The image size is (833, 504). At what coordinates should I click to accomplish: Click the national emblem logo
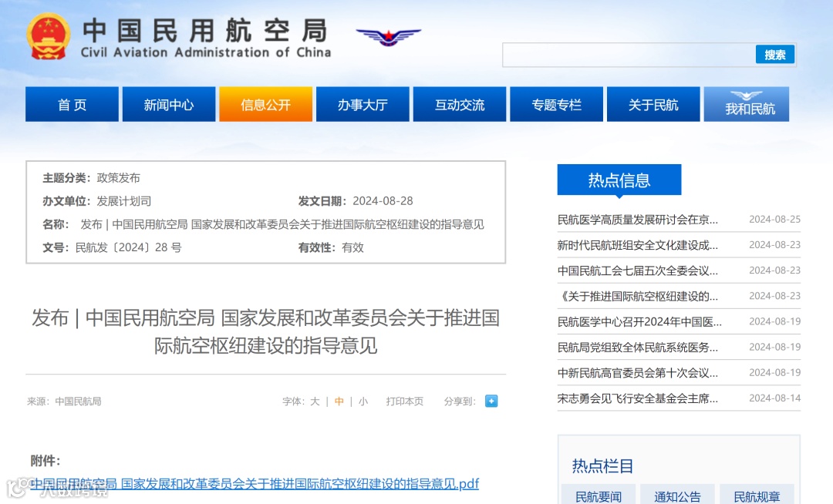[49, 37]
